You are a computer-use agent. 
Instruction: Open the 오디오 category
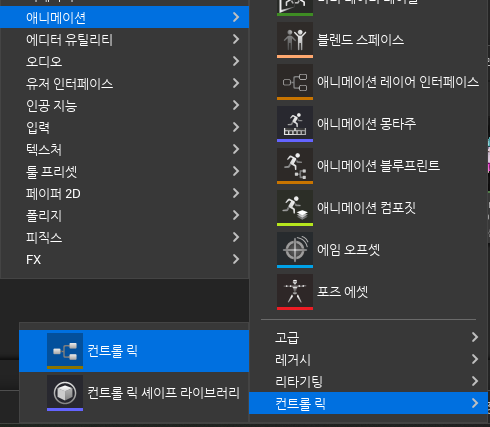click(124, 61)
